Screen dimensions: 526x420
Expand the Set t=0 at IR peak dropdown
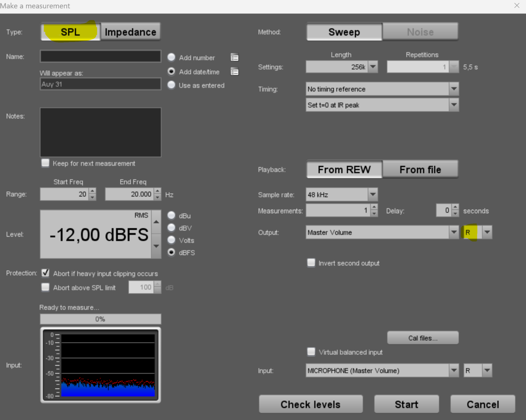[454, 105]
